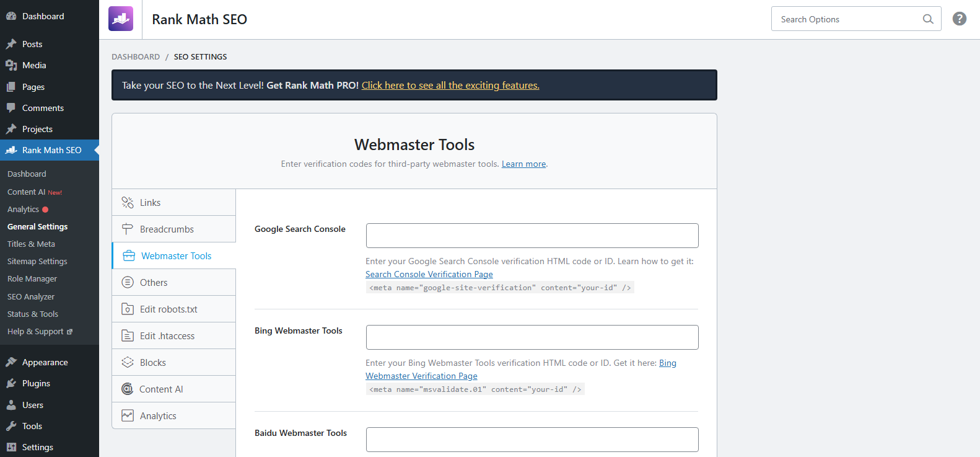Select General Settings submenu item
Image resolution: width=980 pixels, height=457 pixels.
[38, 227]
